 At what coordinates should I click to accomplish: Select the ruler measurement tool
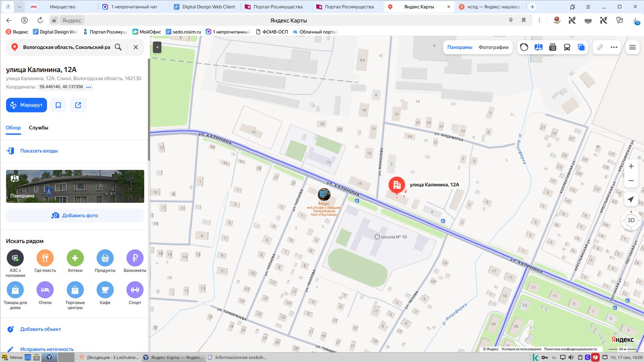(600, 47)
